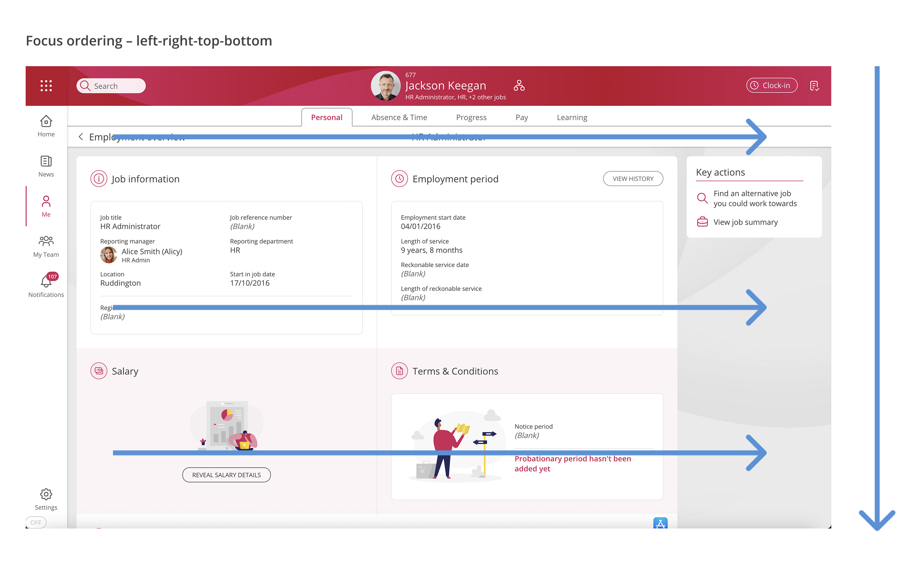The height and width of the screenshot is (578, 924).
Task: Switch to Absence & Time tab
Action: (x=399, y=117)
